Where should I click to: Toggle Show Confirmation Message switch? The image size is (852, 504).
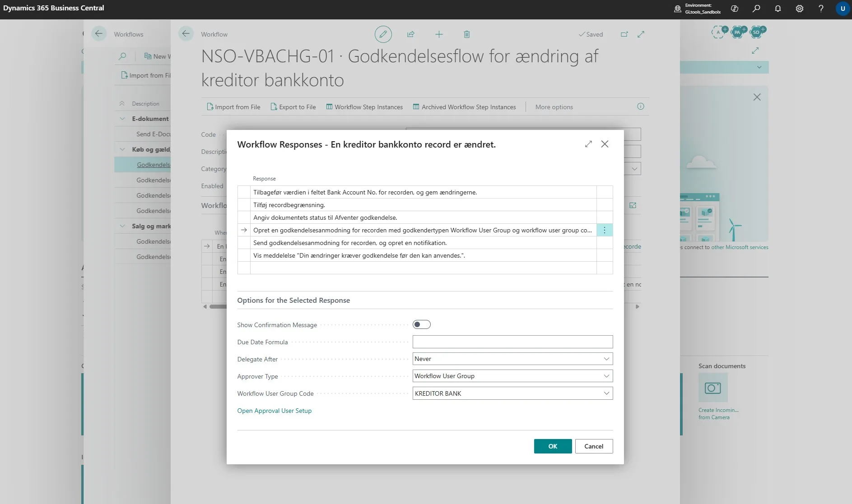[422, 324]
